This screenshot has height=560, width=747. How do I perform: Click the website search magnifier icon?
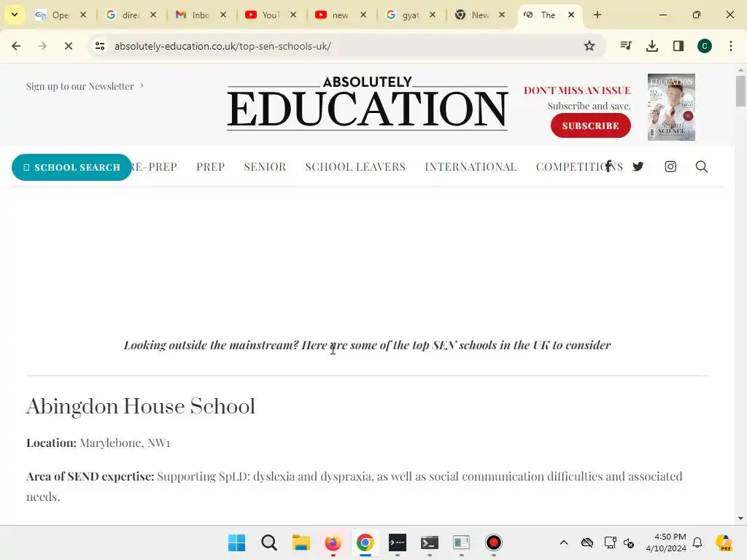pos(701,166)
